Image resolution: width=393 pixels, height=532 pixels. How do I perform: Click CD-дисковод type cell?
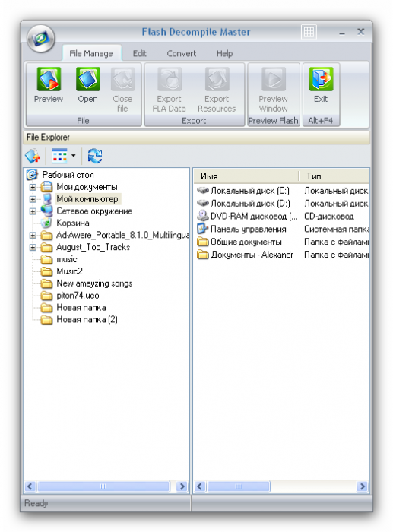tap(328, 216)
